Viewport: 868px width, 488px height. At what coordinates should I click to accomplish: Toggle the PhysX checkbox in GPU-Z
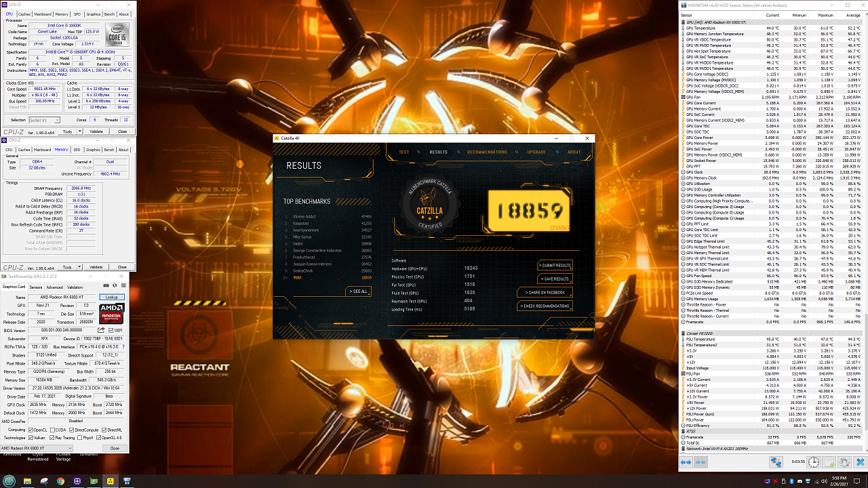pos(79,438)
